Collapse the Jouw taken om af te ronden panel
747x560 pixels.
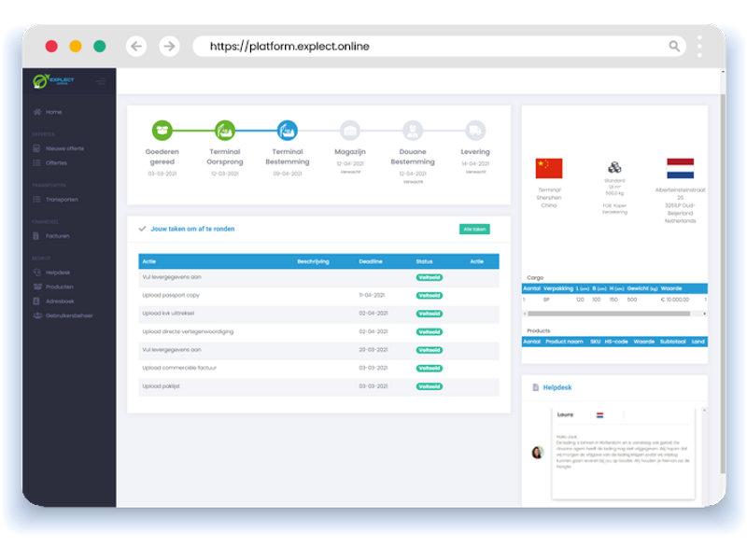[x=142, y=229]
